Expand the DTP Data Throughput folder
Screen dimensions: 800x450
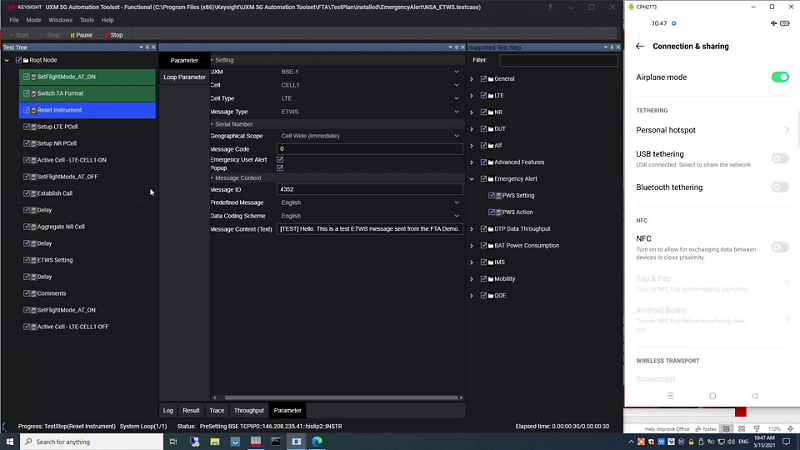pyautogui.click(x=471, y=229)
